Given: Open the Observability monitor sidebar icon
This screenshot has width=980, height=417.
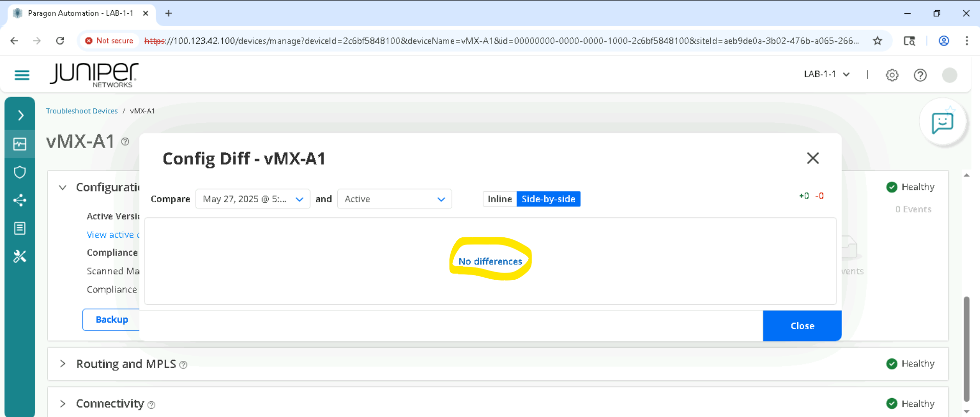Looking at the screenshot, I should (x=20, y=144).
